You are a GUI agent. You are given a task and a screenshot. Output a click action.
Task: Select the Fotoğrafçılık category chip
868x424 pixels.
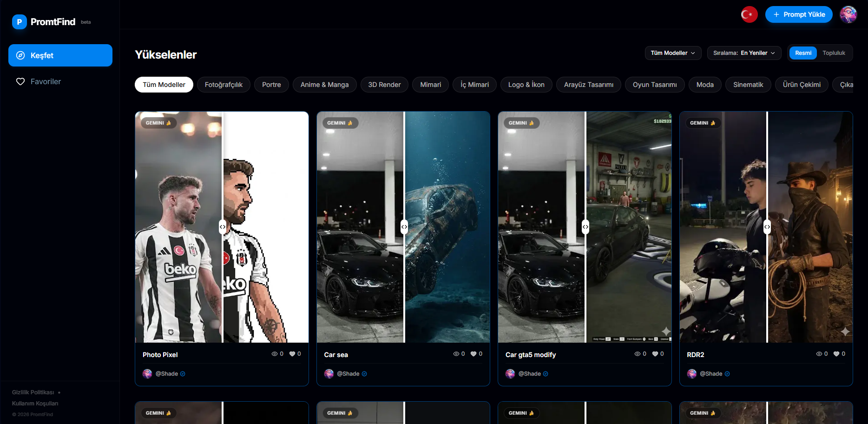[x=224, y=85]
